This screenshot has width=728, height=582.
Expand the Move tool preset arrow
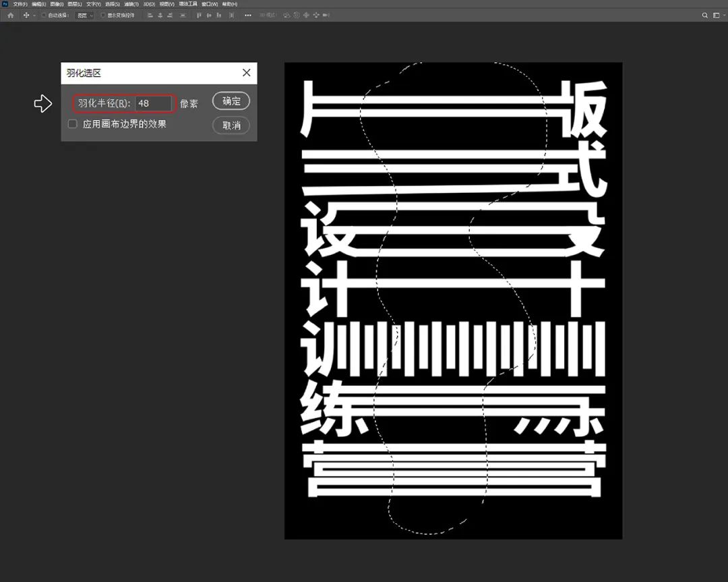(34, 15)
